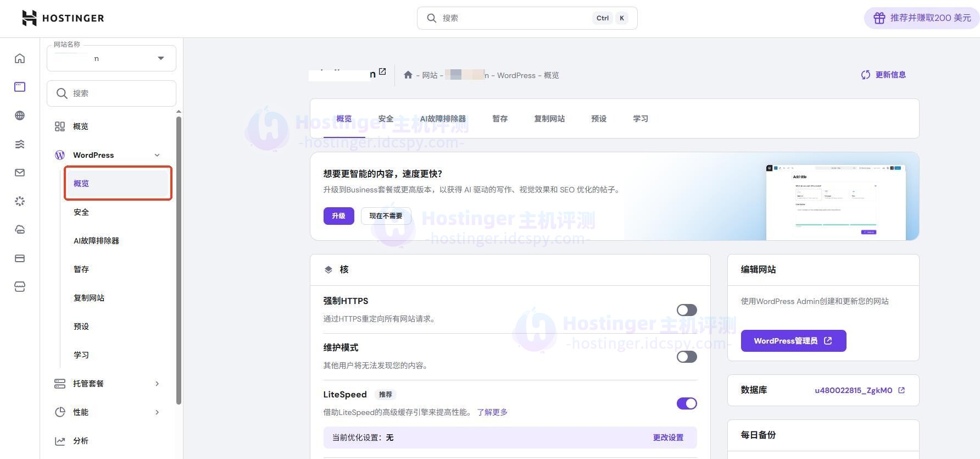Select the waves icon in left rail
This screenshot has width=980, height=459.
tap(20, 144)
